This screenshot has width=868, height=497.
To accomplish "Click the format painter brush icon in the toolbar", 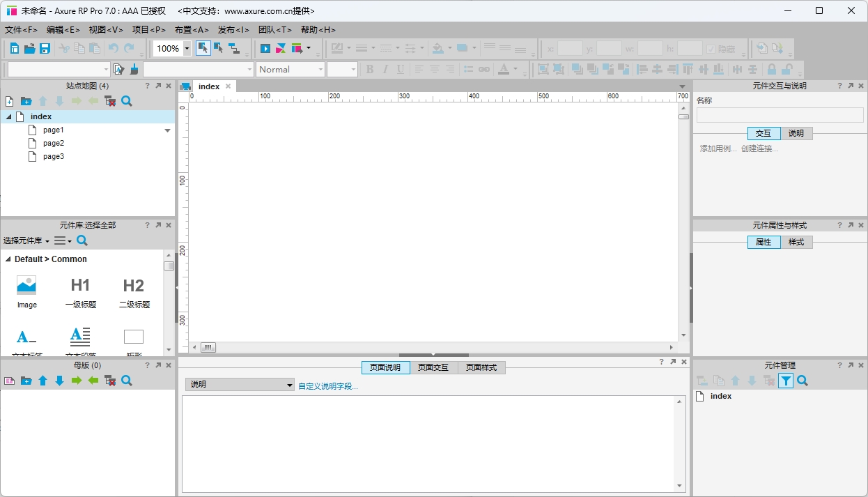I will (134, 69).
